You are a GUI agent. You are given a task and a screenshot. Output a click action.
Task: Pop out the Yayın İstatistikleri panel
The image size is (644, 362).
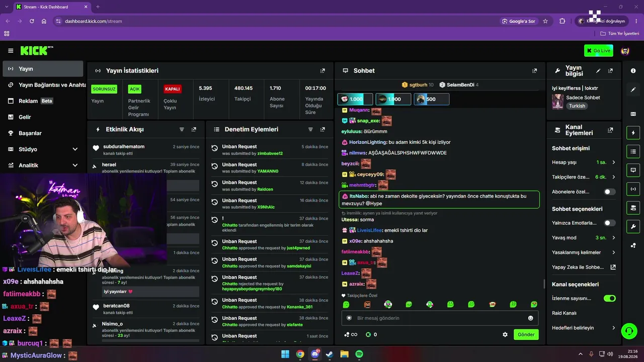323,71
